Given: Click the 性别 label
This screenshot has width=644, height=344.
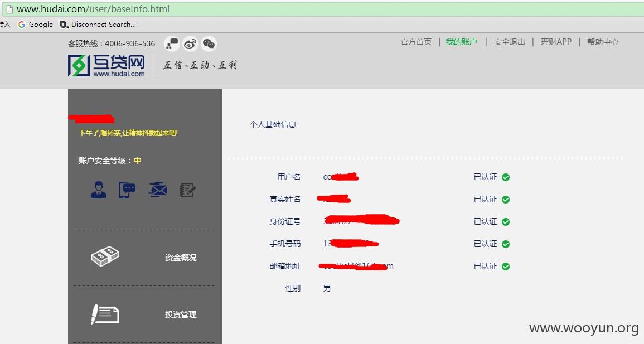Looking at the screenshot, I should click(293, 288).
